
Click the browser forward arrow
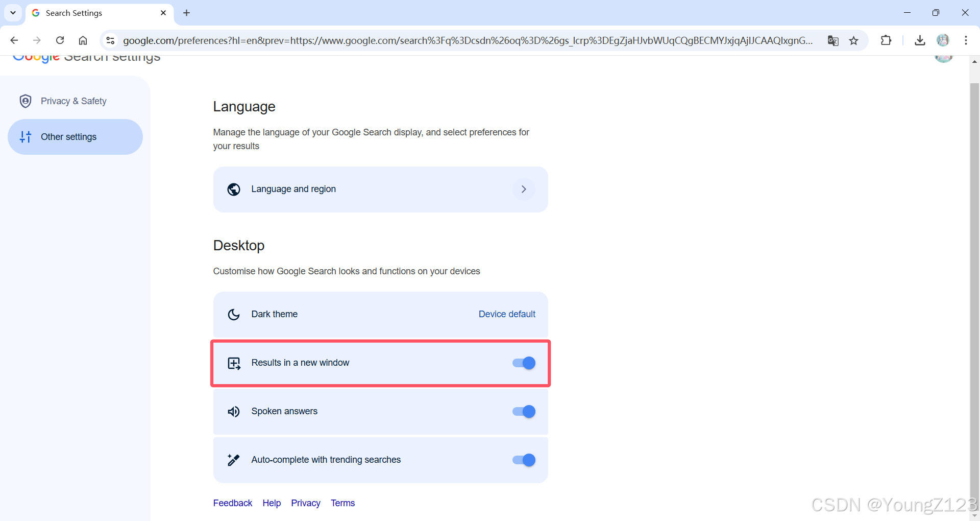coord(37,40)
